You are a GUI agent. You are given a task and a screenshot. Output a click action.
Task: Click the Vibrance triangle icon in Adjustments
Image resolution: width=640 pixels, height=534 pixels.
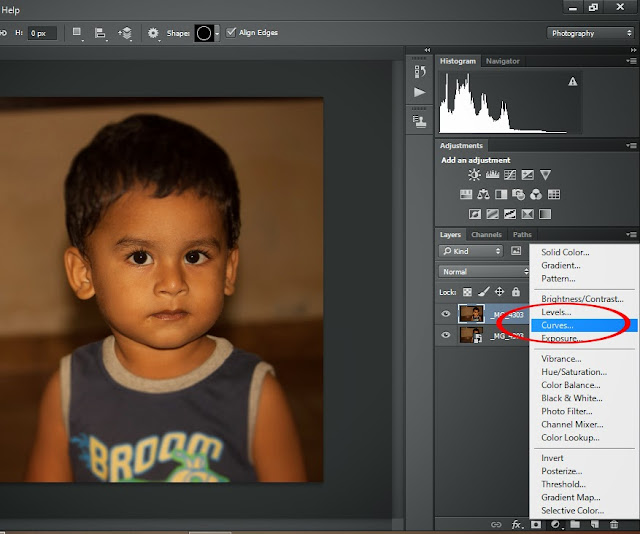545,175
